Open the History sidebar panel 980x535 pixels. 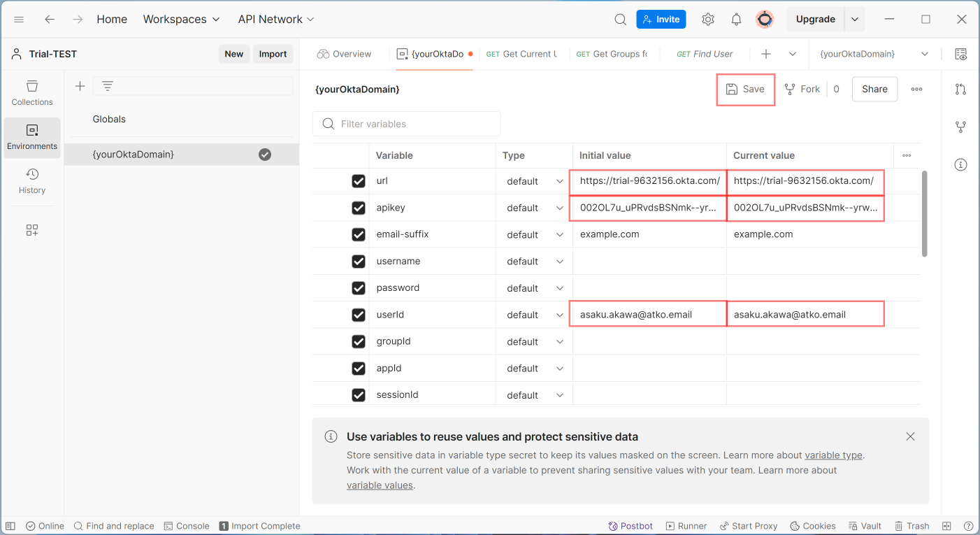coord(32,180)
